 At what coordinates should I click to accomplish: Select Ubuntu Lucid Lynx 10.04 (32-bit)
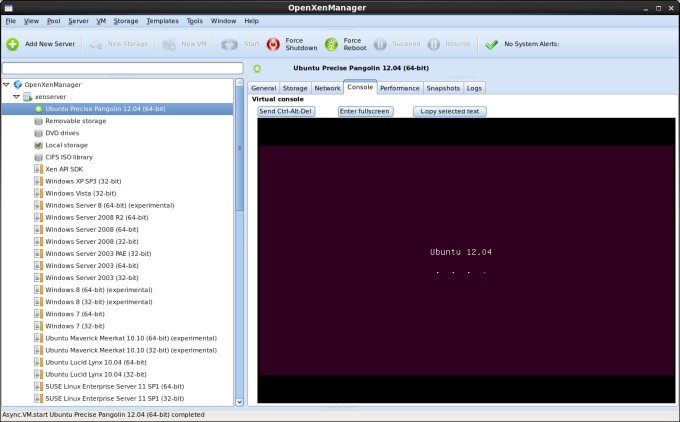[96, 374]
